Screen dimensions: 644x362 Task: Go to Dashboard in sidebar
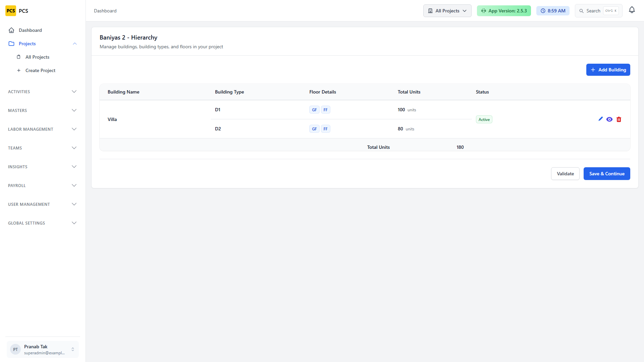pyautogui.click(x=30, y=30)
